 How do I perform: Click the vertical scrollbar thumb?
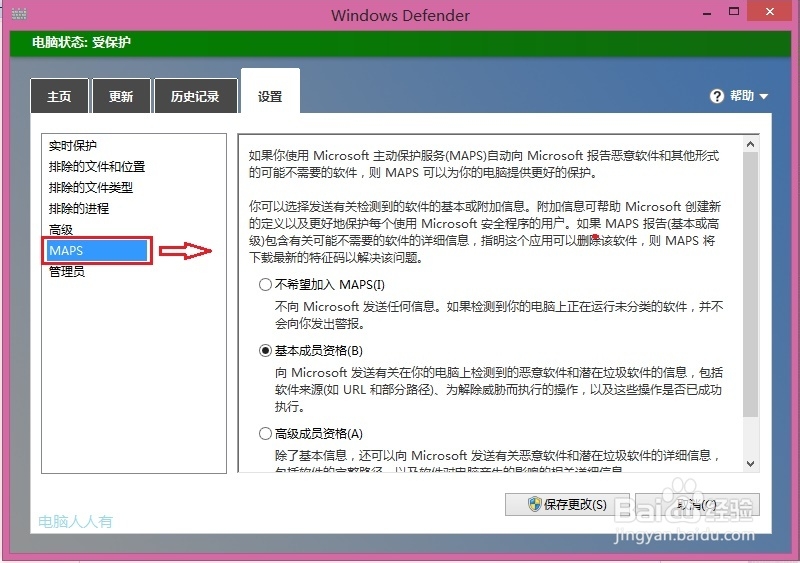point(751,284)
